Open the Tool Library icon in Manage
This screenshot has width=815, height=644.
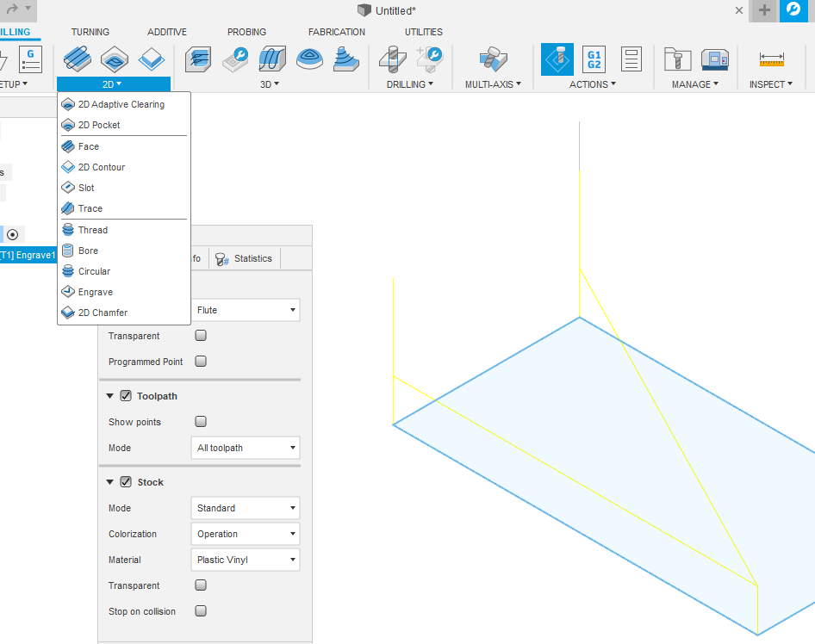tap(678, 59)
